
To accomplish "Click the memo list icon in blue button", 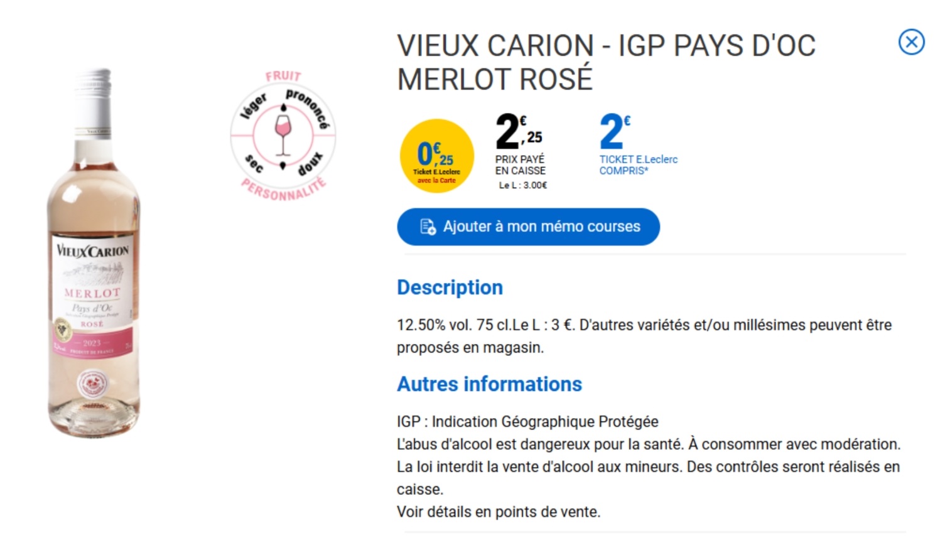I will click(x=428, y=227).
